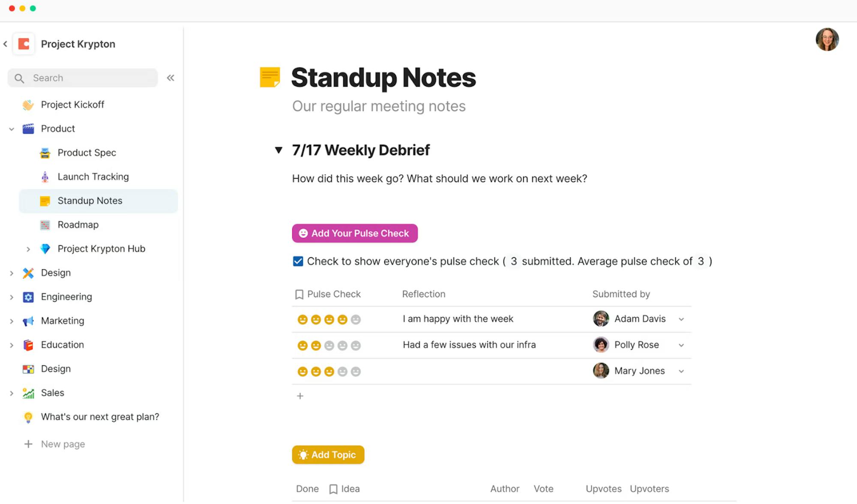
Task: Click the Project Krypton red logo icon
Action: point(24,44)
